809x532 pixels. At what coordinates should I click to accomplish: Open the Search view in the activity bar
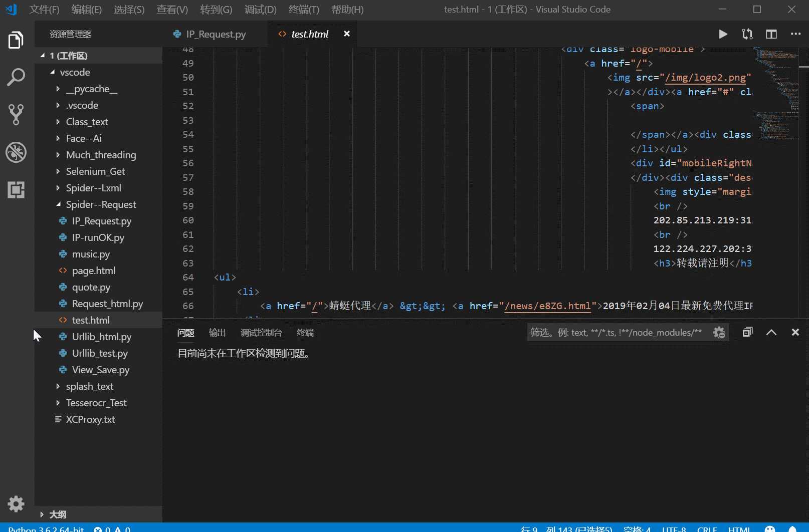coord(16,77)
